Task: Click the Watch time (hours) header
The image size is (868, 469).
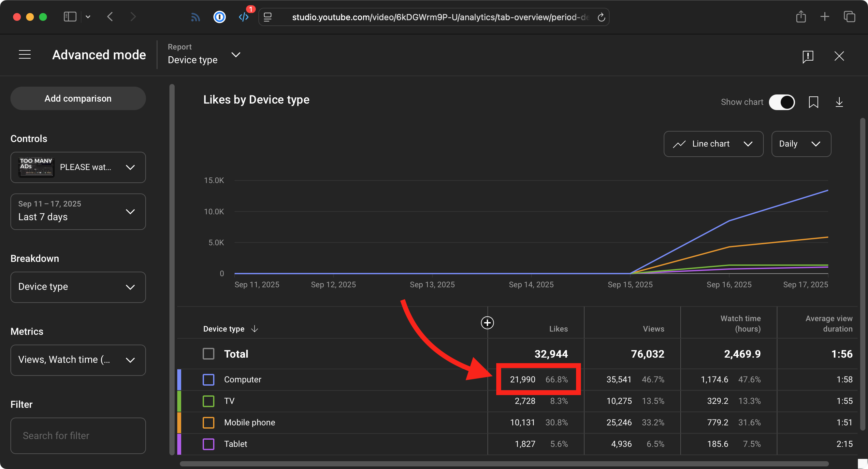Action: 740,324
